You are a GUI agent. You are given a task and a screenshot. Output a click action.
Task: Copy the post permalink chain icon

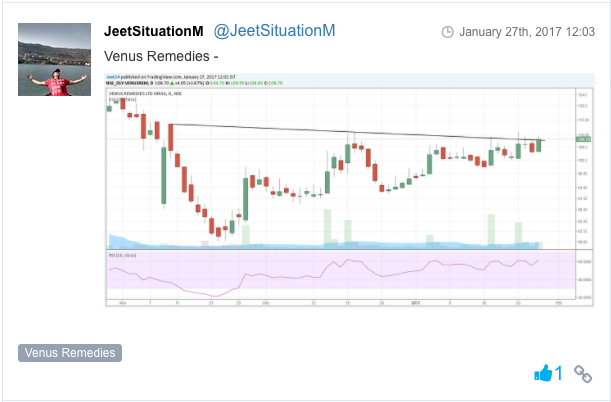tap(583, 374)
